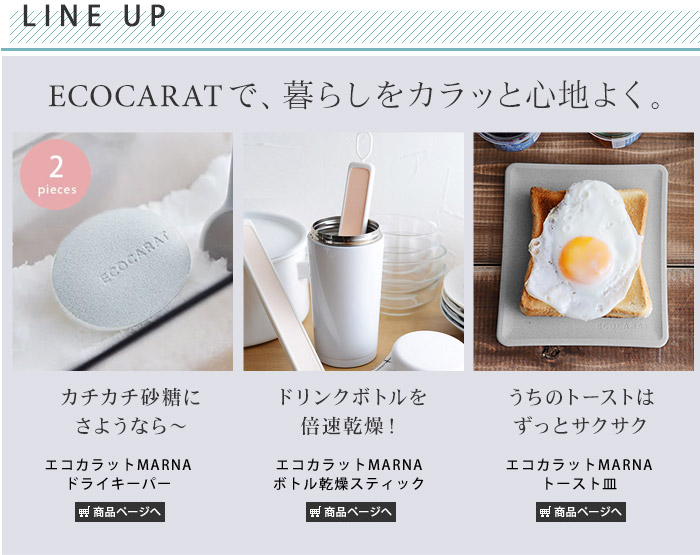The width and height of the screenshot is (700, 555).
Task: Open the ボトル乾燥スティック 商品ページへ button
Action: click(351, 512)
